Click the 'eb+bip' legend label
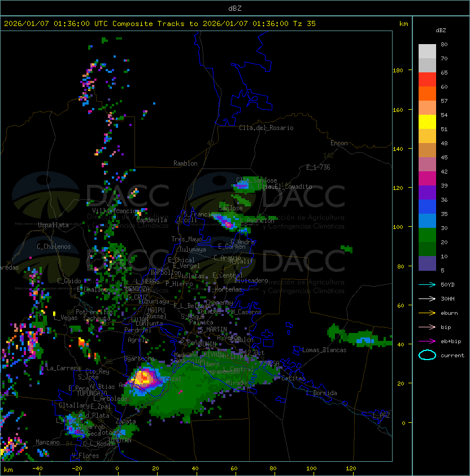Screen dimensions: 470x476 451,341
